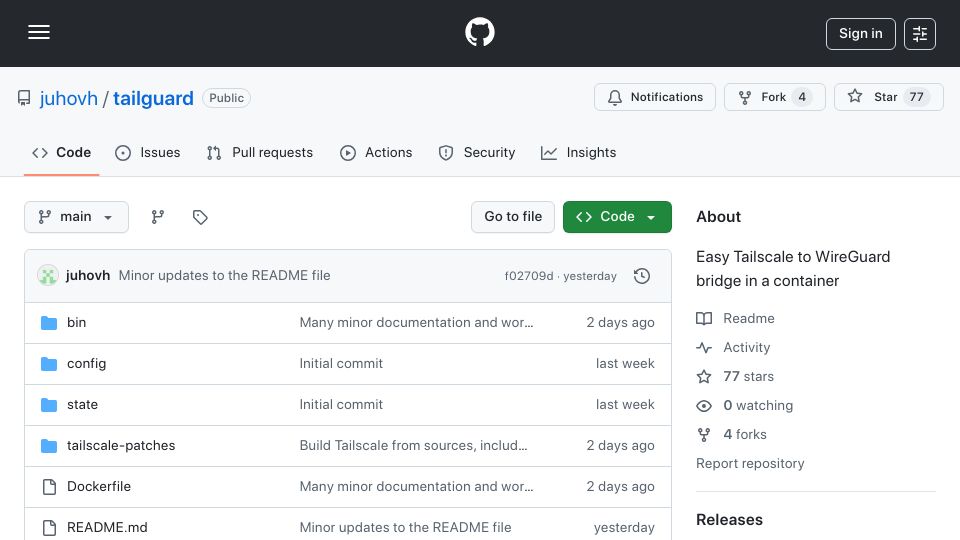The image size is (960, 540).
Task: Open state row Initial commit message
Action: pyautogui.click(x=341, y=405)
